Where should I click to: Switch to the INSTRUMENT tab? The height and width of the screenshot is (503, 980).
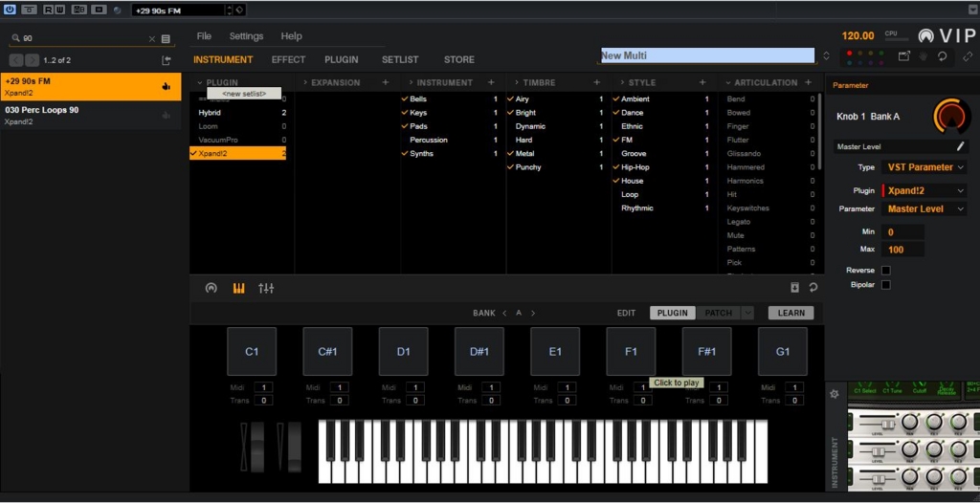pos(223,60)
